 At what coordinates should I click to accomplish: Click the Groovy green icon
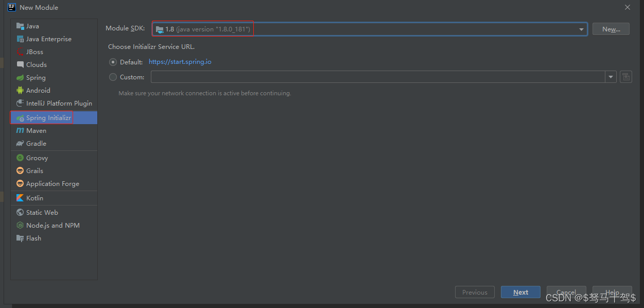pos(20,158)
